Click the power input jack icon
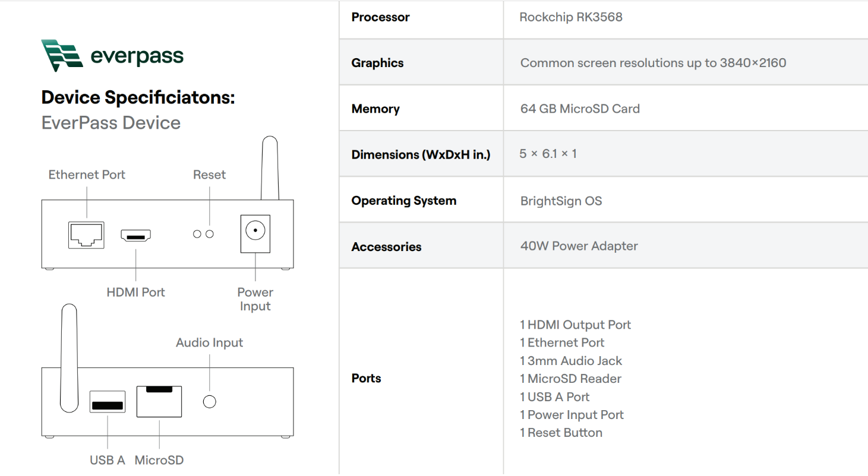 (255, 230)
